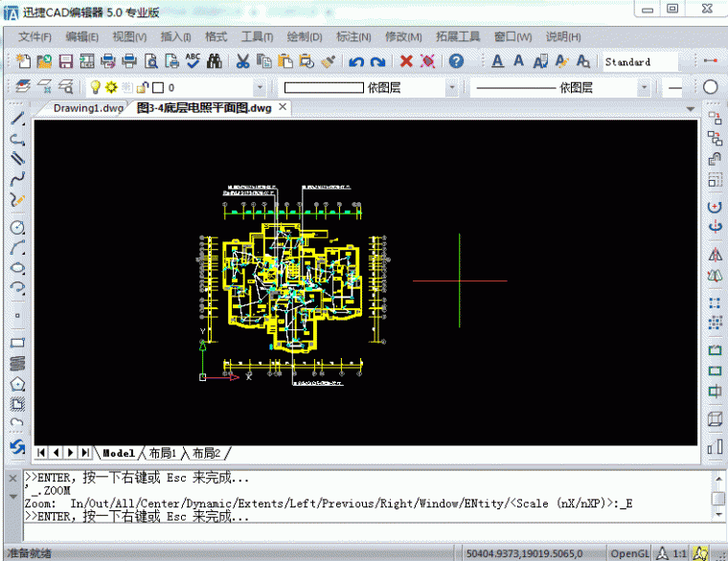728x561 pixels.
Task: Open Help via blue question mark icon
Action: (x=456, y=61)
